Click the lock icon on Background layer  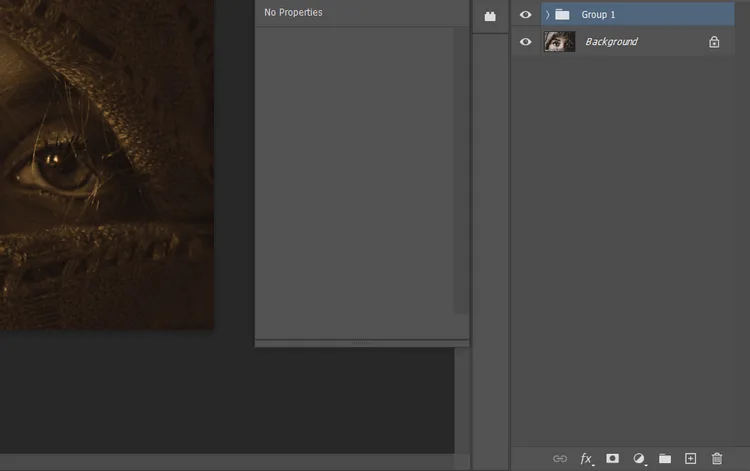(x=714, y=42)
